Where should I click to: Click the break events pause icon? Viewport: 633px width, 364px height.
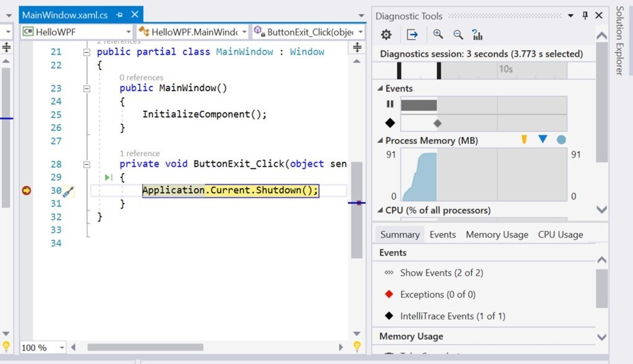pos(390,104)
